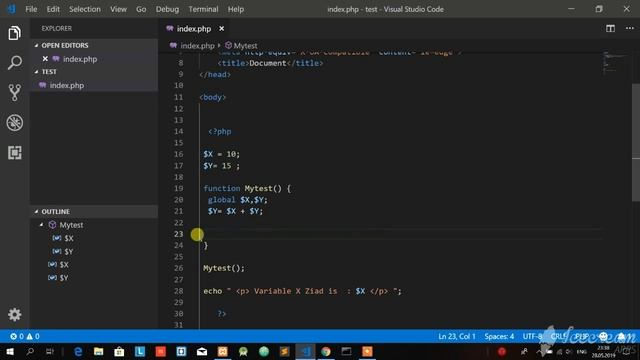This screenshot has height=360, width=640.
Task: Click UTF-8 encoding in status bar
Action: pos(532,336)
